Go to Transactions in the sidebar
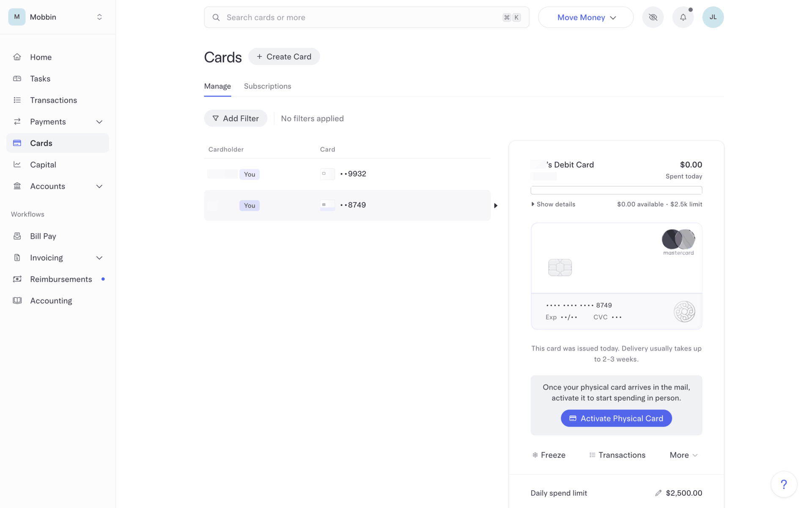Viewport: 812px width, 508px height. point(58,100)
